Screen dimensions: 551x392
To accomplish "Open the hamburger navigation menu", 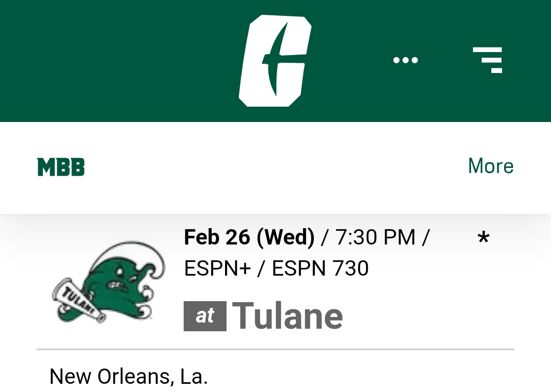I will pyautogui.click(x=488, y=60).
